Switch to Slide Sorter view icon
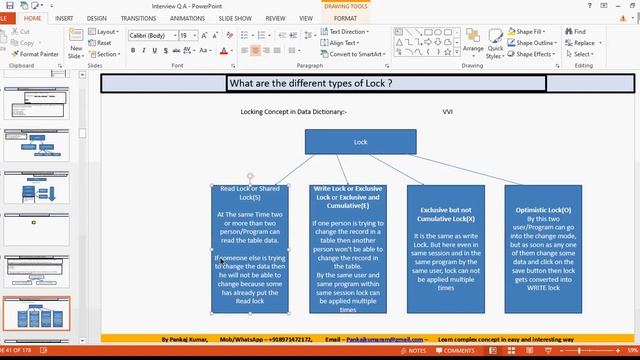This screenshot has width=640, height=360. click(x=511, y=350)
